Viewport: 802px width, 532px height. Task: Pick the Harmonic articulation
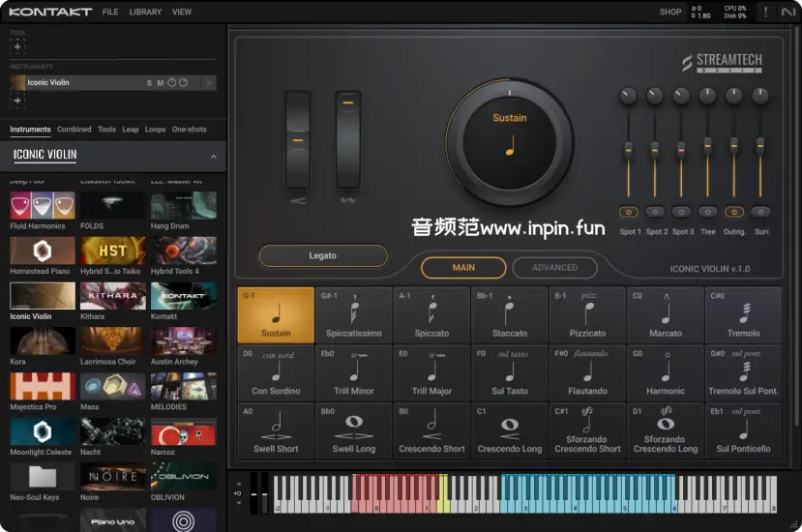click(x=666, y=373)
